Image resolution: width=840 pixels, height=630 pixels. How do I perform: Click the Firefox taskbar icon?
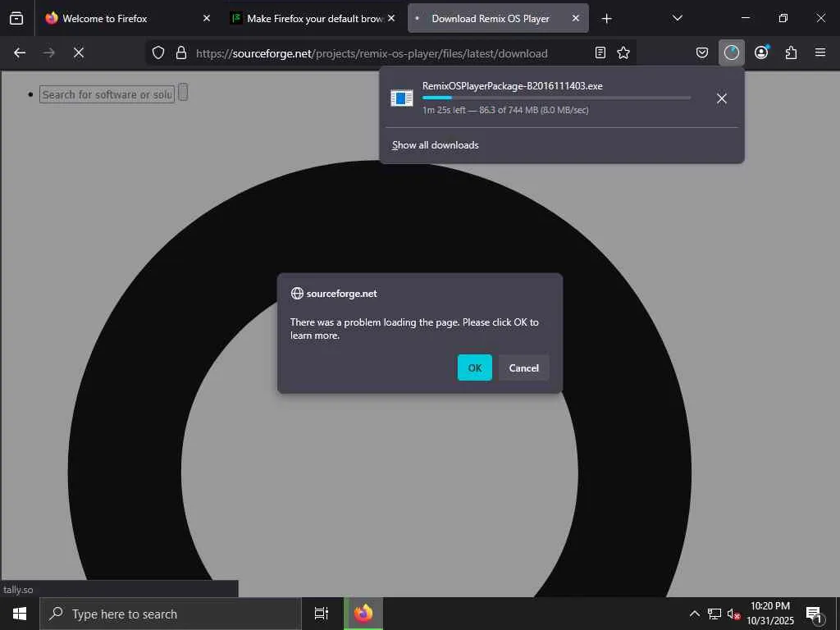[x=363, y=614]
